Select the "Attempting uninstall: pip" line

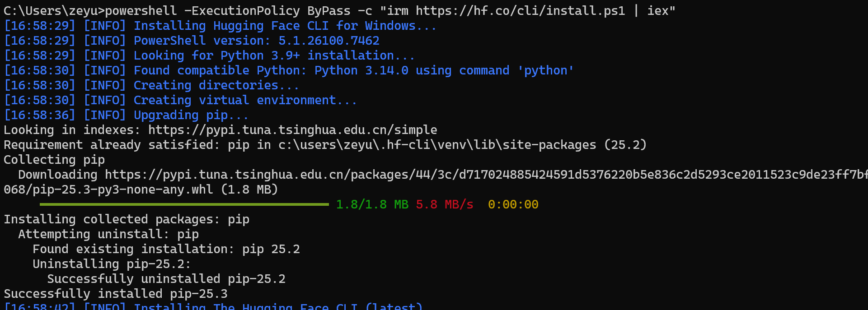pos(108,234)
